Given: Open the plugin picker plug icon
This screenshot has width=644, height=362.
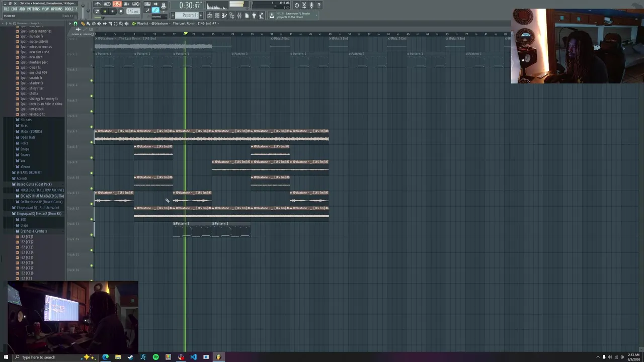Looking at the screenshot, I should [x=254, y=16].
